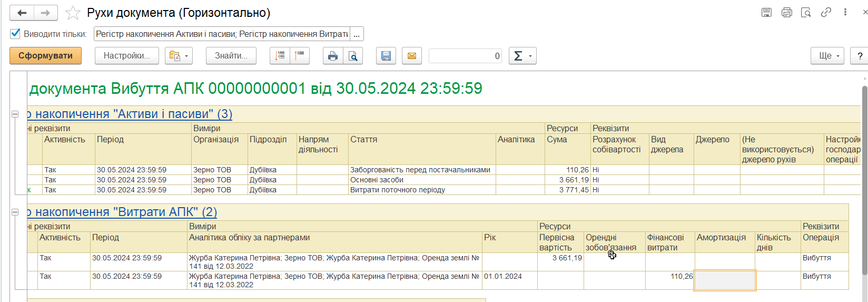Screen dimensions: 868x302
Task: Go forward with the right arrow button
Action: tap(45, 13)
